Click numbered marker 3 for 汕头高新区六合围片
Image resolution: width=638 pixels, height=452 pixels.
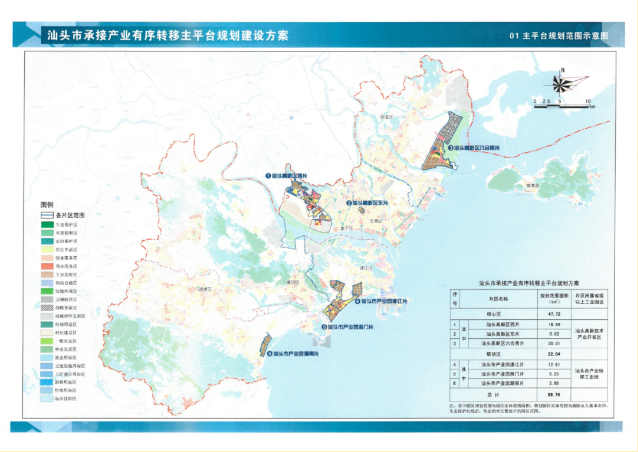tap(449, 147)
